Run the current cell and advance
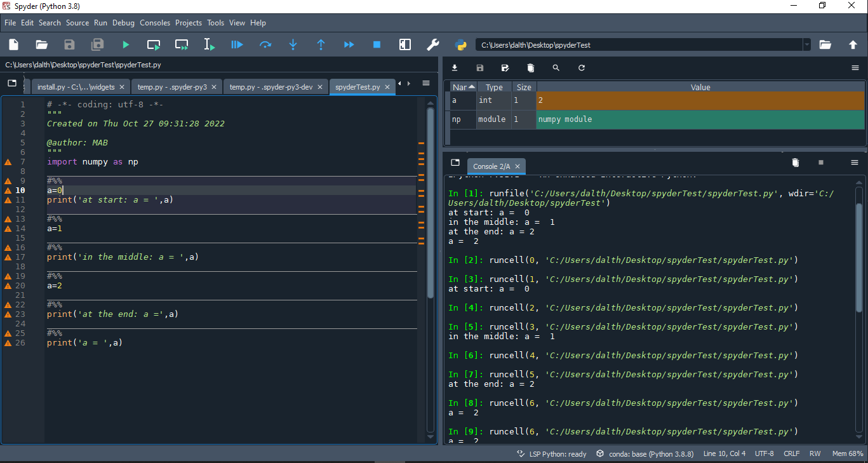This screenshot has width=868, height=463. click(182, 44)
